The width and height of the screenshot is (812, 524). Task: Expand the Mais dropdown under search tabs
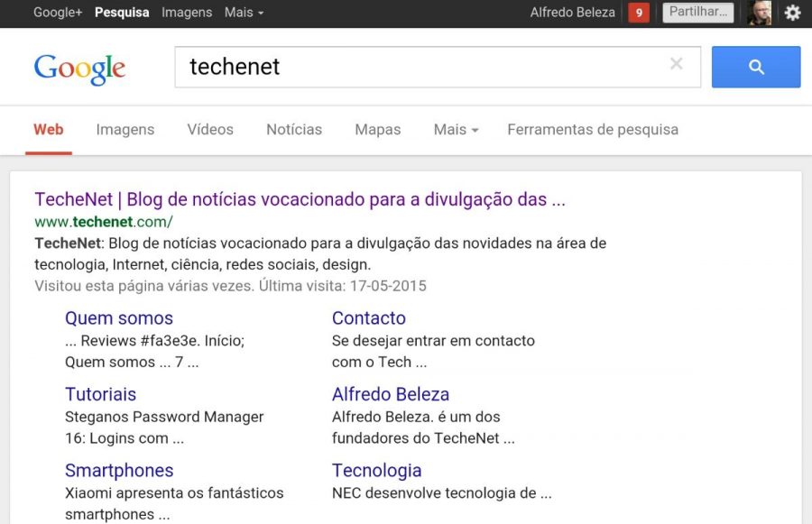pos(456,129)
